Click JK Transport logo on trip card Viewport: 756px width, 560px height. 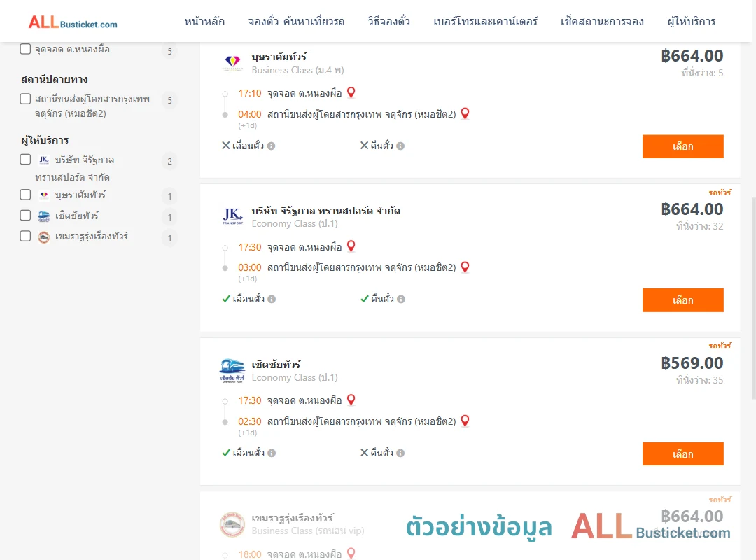pyautogui.click(x=232, y=216)
